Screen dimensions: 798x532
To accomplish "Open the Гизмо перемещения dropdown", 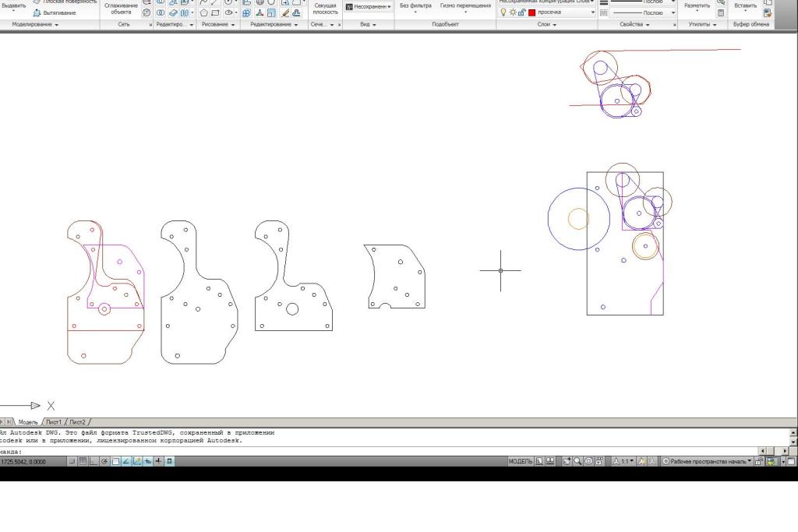I will click(465, 6).
